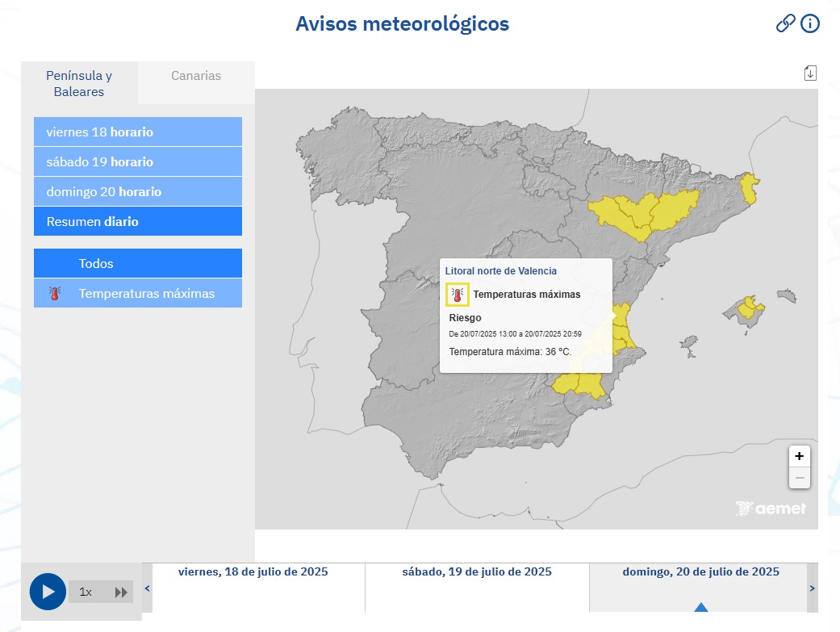Select Resumen diario option
The image size is (840, 632).
[137, 221]
